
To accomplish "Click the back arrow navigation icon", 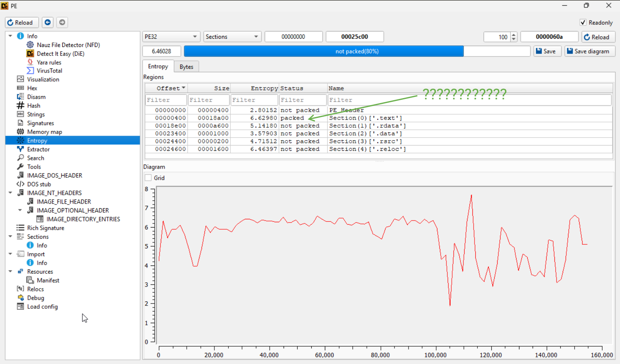I will coord(48,22).
